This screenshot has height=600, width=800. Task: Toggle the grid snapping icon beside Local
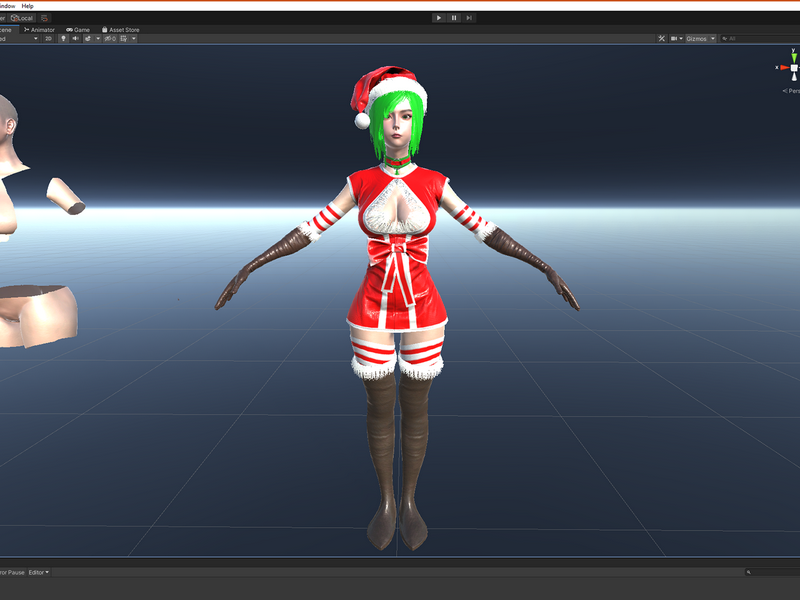pyautogui.click(x=44, y=18)
